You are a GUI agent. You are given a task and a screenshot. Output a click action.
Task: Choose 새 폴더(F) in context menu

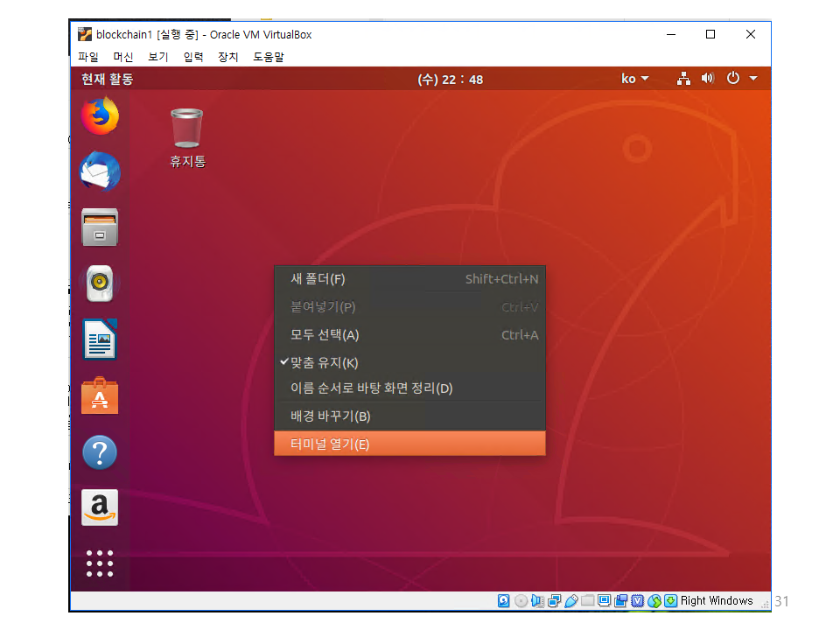409,279
